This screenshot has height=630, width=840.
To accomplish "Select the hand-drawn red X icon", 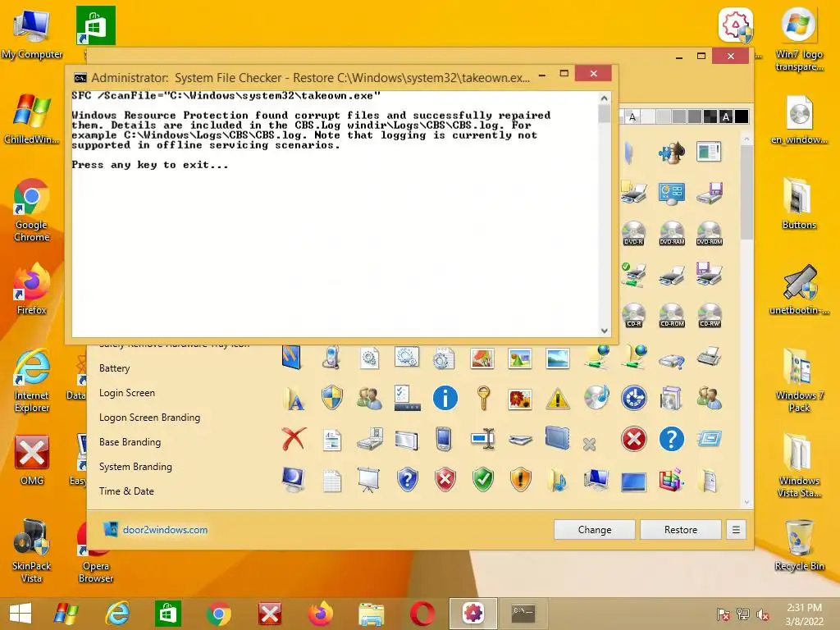I will (294, 439).
